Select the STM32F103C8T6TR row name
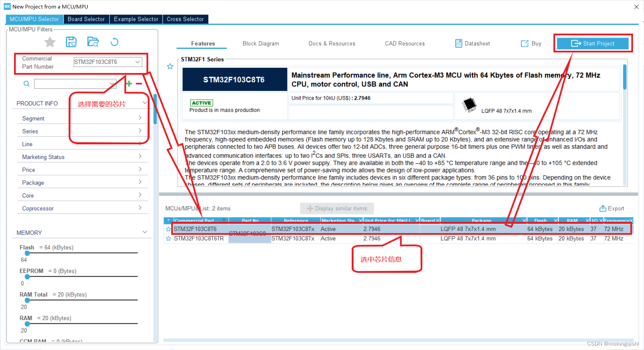 pyautogui.click(x=199, y=239)
